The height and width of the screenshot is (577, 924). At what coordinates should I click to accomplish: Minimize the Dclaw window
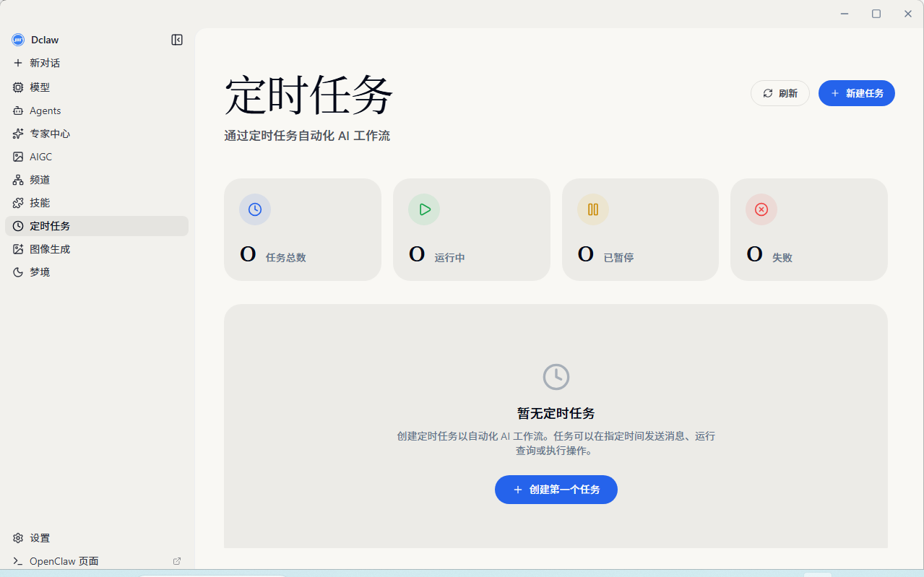coord(845,14)
